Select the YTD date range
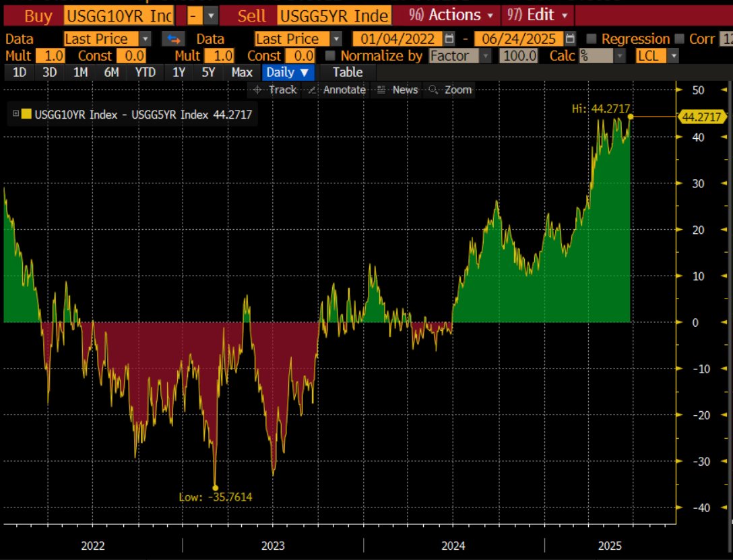733x560 pixels. (144, 72)
